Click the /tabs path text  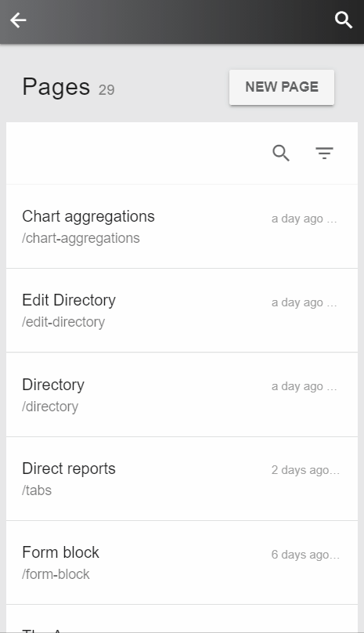(x=37, y=490)
